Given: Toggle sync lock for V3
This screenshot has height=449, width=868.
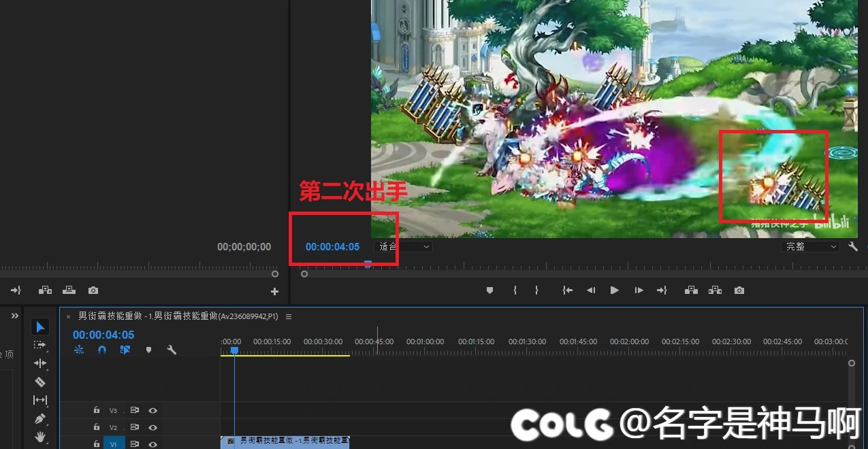Looking at the screenshot, I should point(135,410).
